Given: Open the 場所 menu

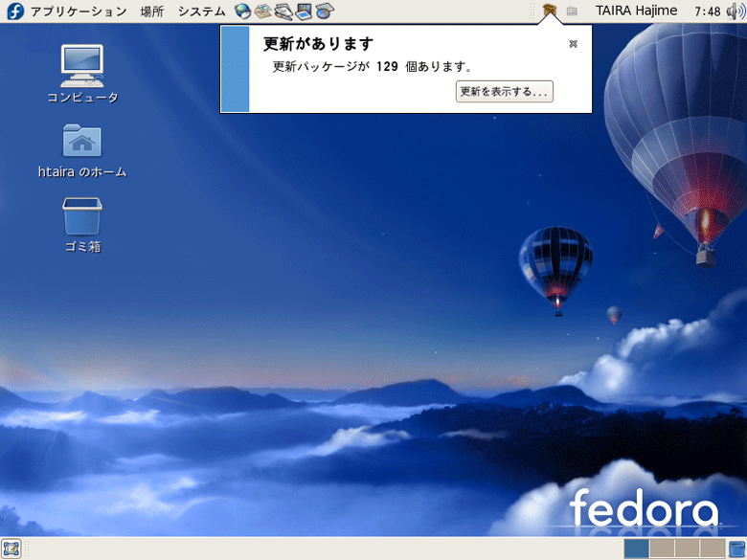Looking at the screenshot, I should [151, 11].
